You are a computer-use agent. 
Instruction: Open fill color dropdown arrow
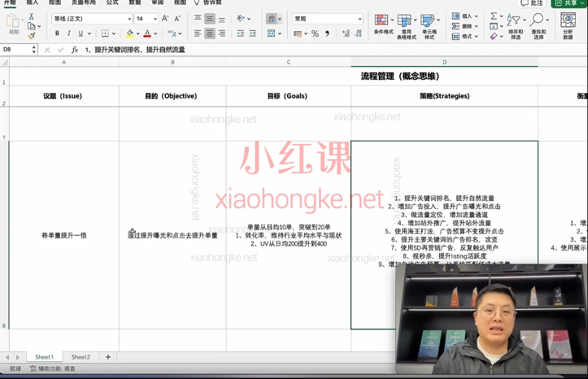tap(138, 34)
